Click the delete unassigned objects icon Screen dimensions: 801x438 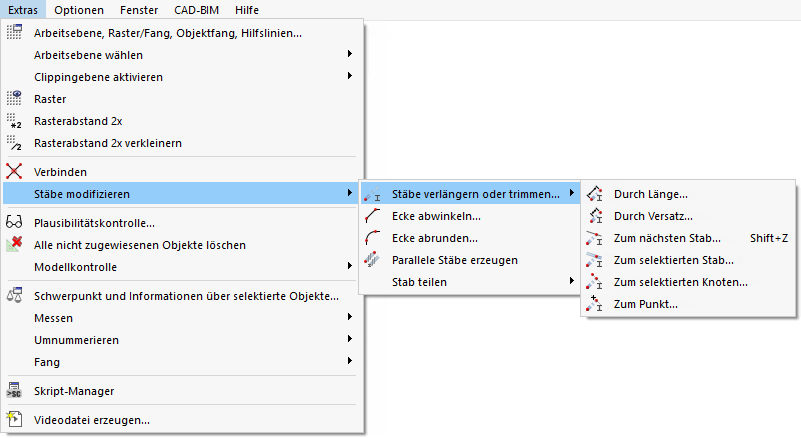click(14, 244)
